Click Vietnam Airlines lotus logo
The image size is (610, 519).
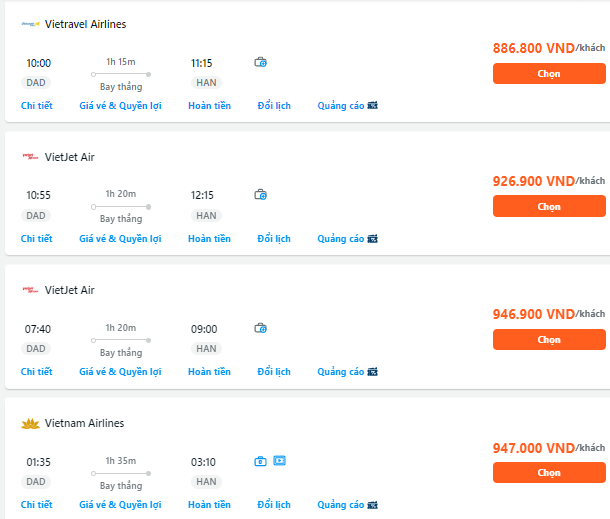coord(30,423)
